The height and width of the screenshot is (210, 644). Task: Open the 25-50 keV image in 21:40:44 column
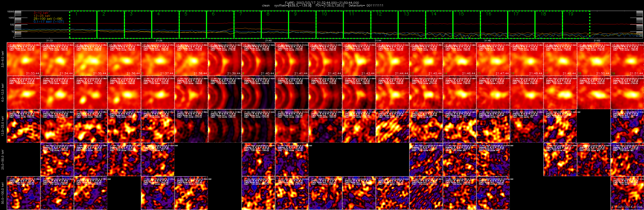pyautogui.click(x=258, y=159)
